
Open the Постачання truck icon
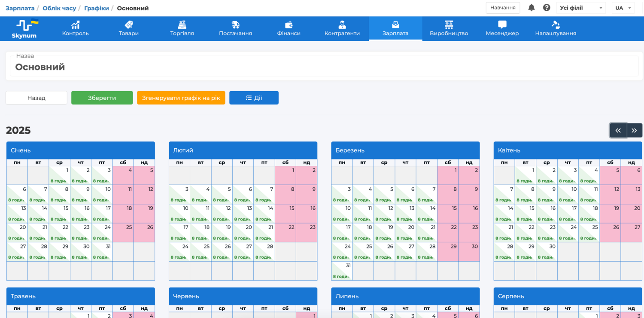[235, 24]
